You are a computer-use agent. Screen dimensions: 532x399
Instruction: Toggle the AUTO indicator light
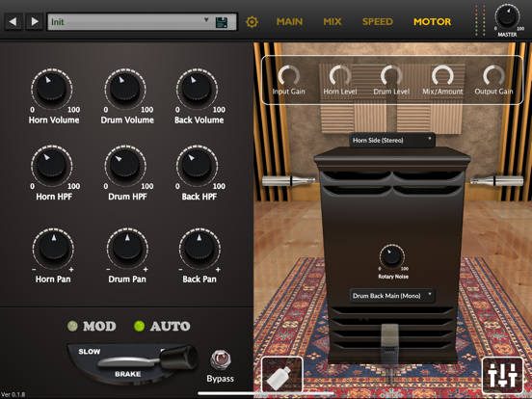pos(139,326)
